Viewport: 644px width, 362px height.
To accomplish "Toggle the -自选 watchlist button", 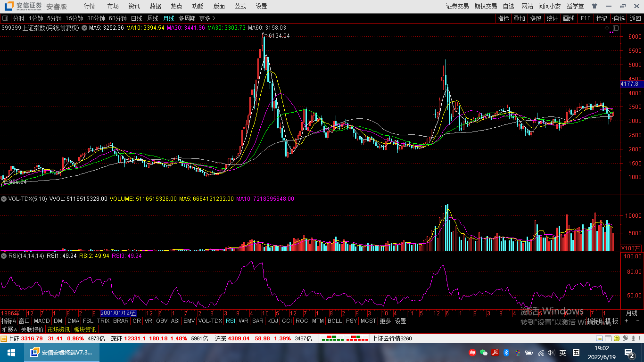I will pyautogui.click(x=618, y=18).
